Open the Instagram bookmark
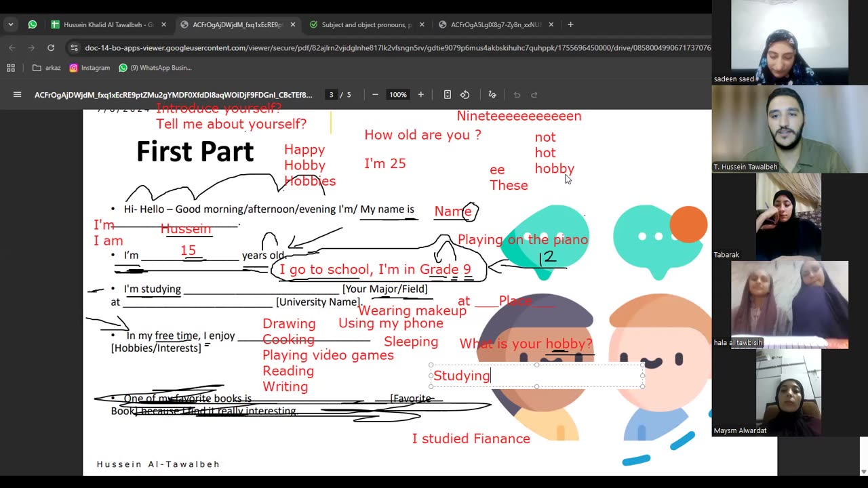 (90, 68)
